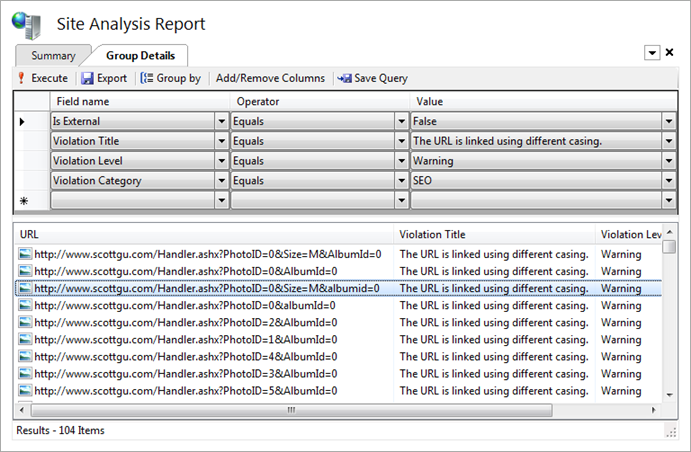691x452 pixels.
Task: Switch to the Summary tab
Action: (53, 56)
